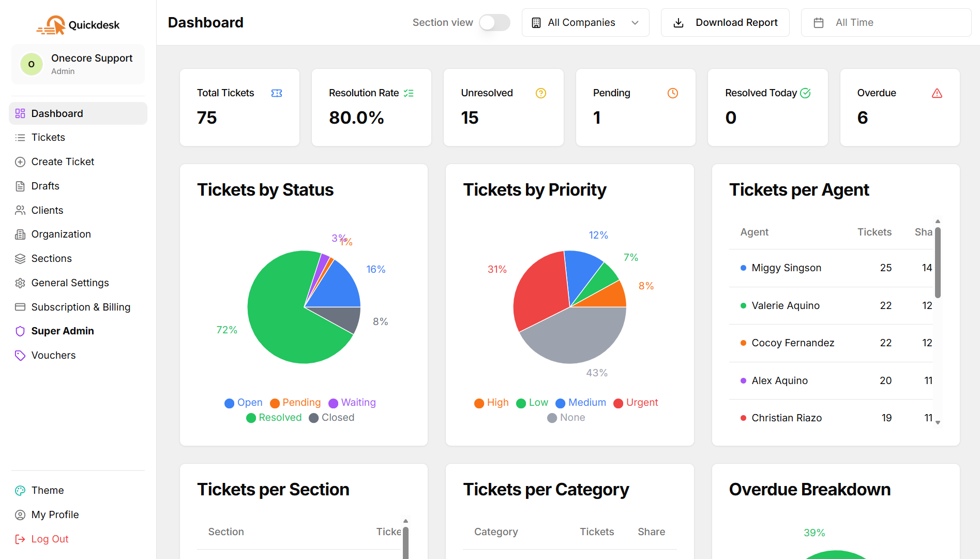Open Create Ticket page
The image size is (980, 559).
(x=78, y=162)
